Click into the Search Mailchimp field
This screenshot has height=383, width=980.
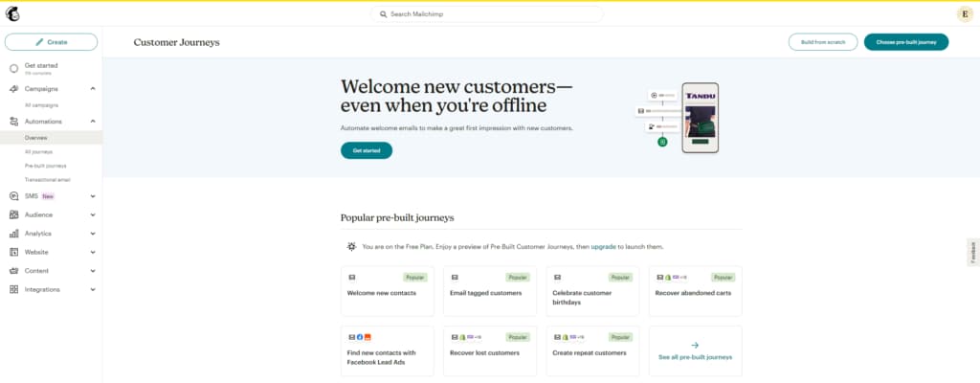click(x=487, y=13)
